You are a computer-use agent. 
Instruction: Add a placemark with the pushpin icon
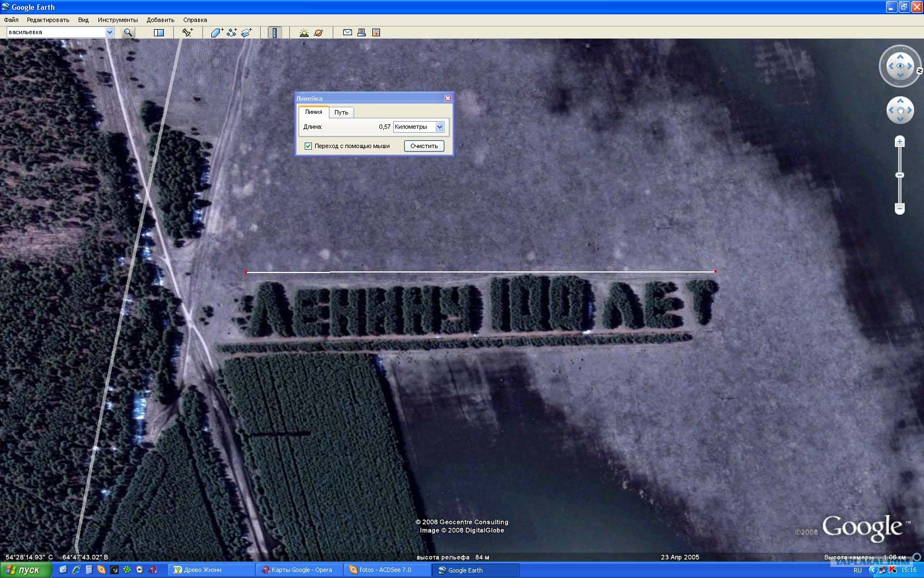coord(188,32)
